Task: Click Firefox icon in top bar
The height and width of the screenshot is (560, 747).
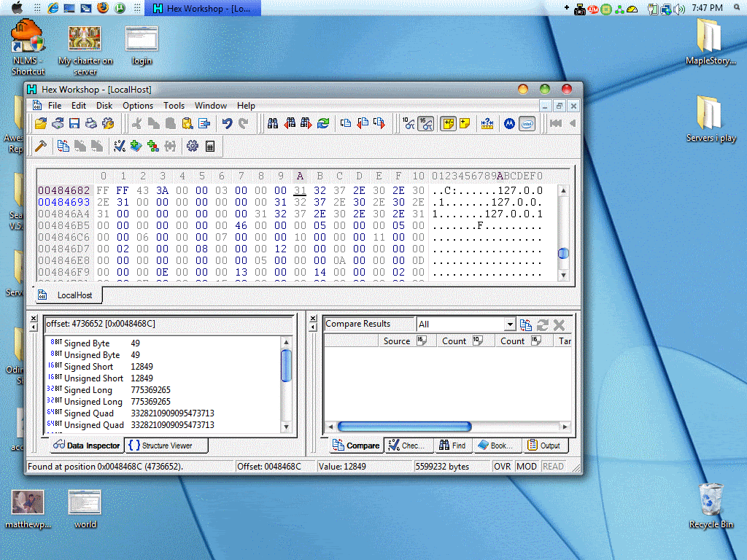Action: pyautogui.click(x=102, y=7)
